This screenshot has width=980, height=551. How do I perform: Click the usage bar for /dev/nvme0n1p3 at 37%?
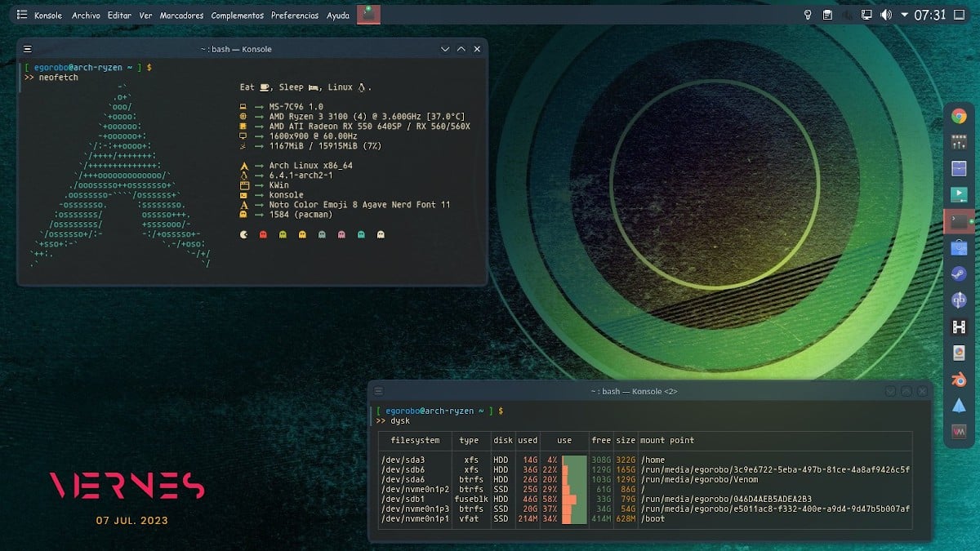(574, 509)
